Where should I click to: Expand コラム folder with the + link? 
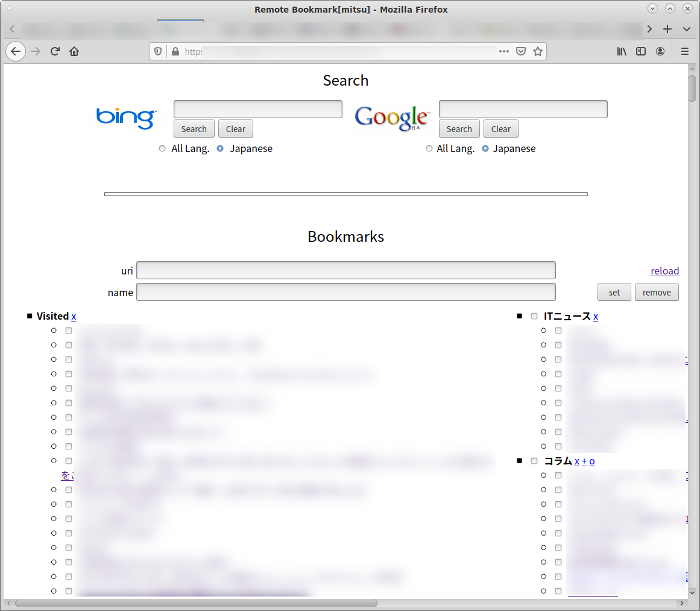point(584,461)
